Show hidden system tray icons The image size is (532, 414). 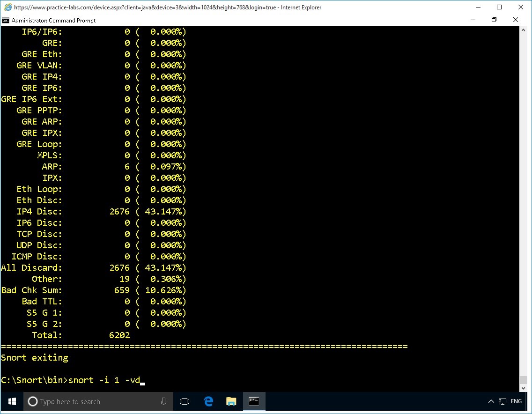point(491,401)
